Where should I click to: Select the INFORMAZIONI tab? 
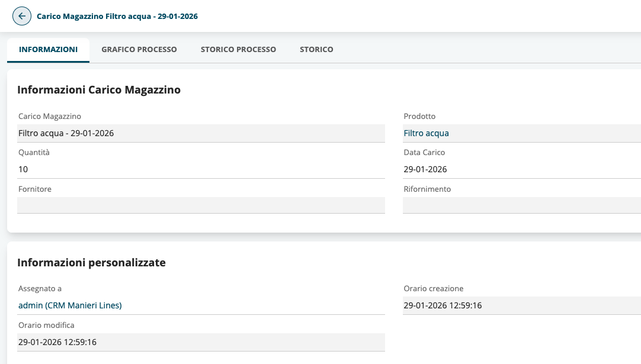(x=48, y=50)
